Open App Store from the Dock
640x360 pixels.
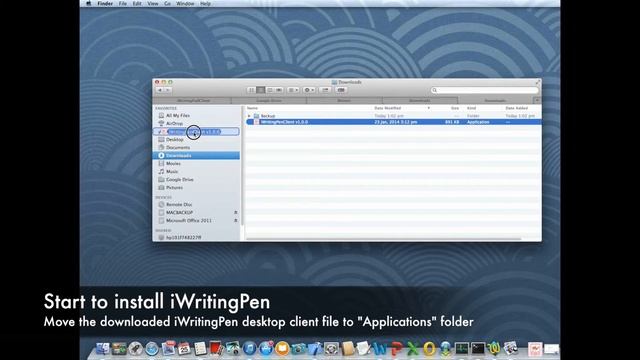click(x=266, y=349)
